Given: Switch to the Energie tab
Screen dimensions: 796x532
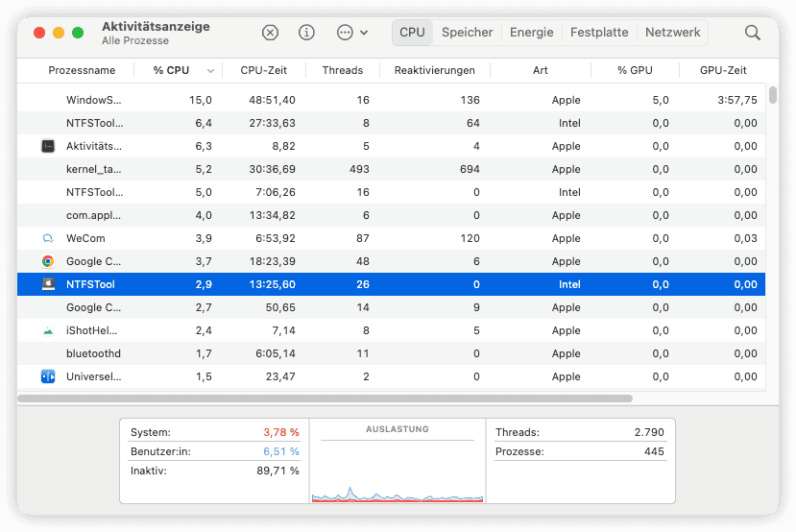Looking at the screenshot, I should (532, 33).
